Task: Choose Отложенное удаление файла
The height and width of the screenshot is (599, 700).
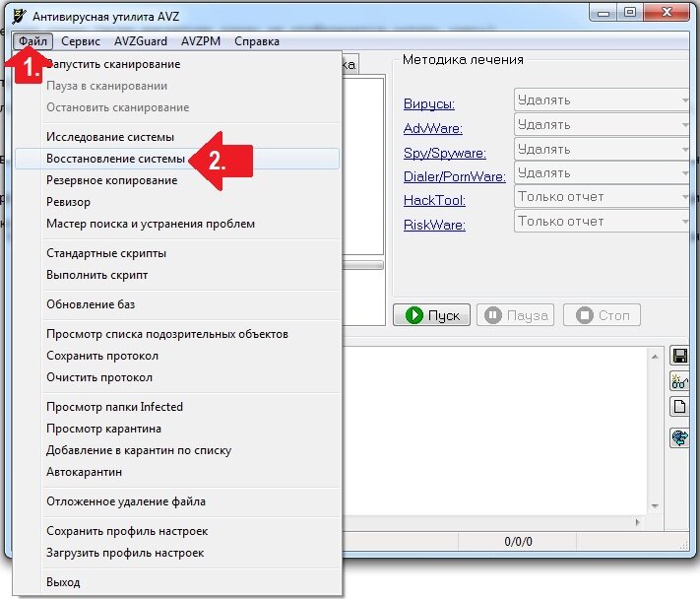Action: (177, 501)
